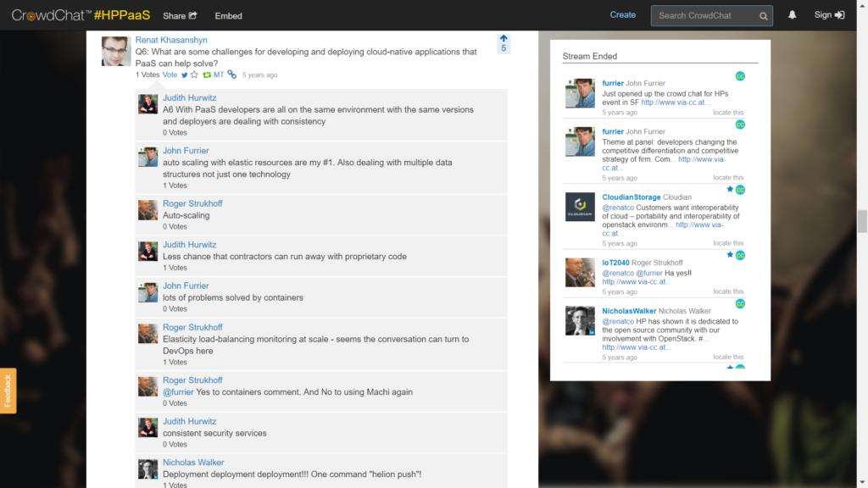The height and width of the screenshot is (488, 868).
Task: Open Judith Hurwitz name on A6 answer
Action: click(x=189, y=98)
